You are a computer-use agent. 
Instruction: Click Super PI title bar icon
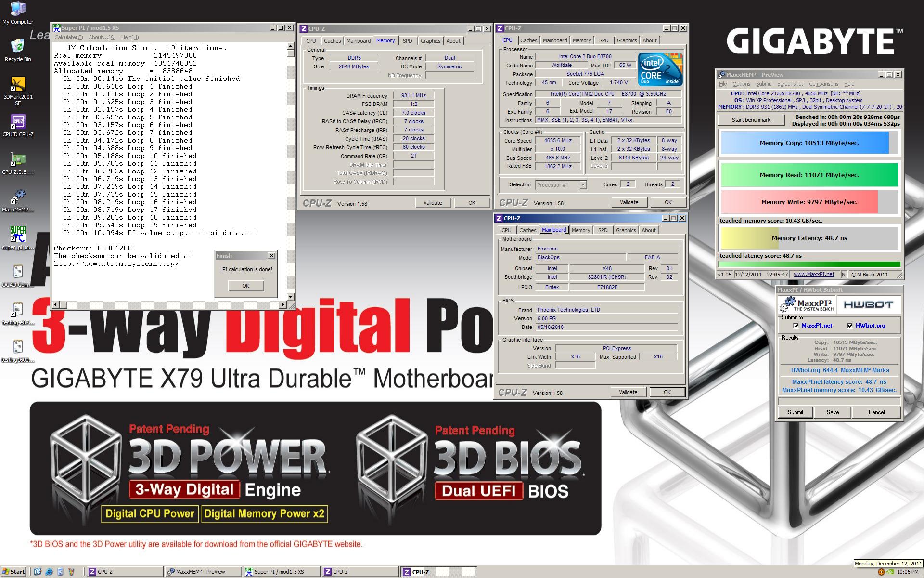pos(56,28)
